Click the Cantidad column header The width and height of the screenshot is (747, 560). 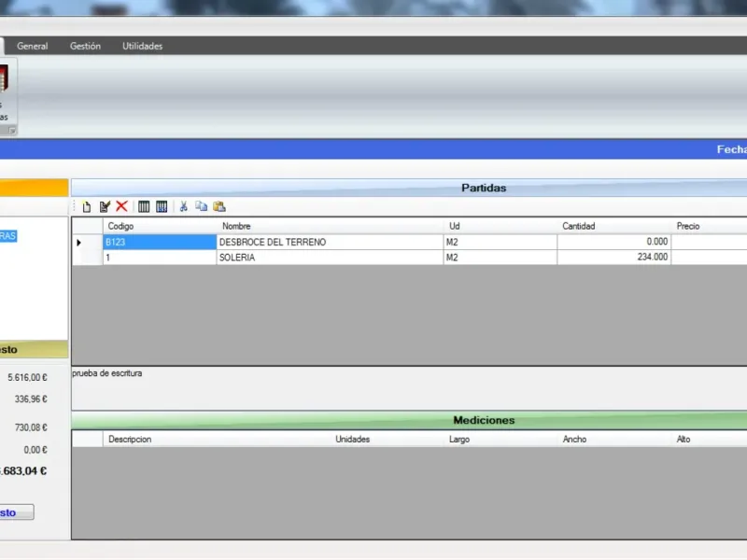tap(614, 226)
